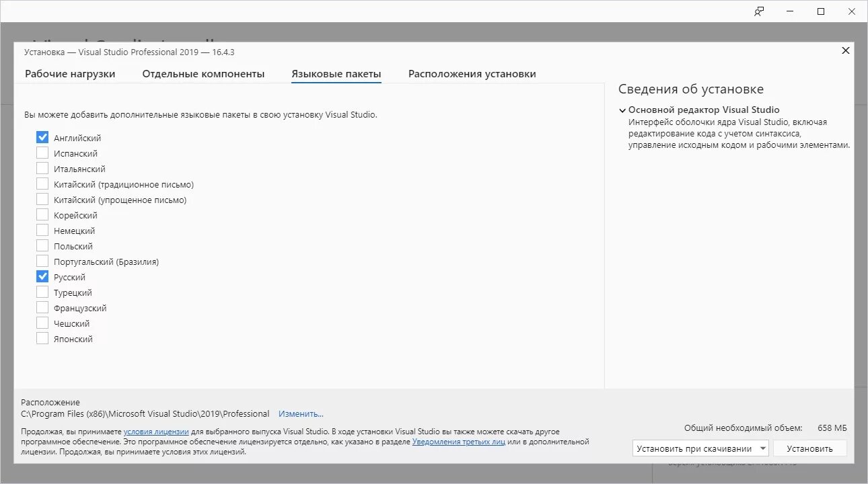
Task: Enable the Испанский language pack
Action: pyautogui.click(x=42, y=153)
